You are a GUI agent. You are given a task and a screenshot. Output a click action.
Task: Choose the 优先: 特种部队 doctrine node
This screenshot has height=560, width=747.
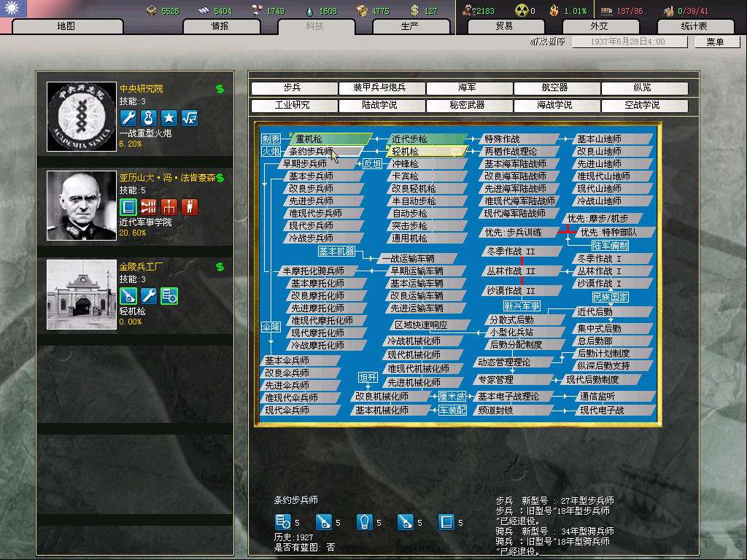(610, 233)
